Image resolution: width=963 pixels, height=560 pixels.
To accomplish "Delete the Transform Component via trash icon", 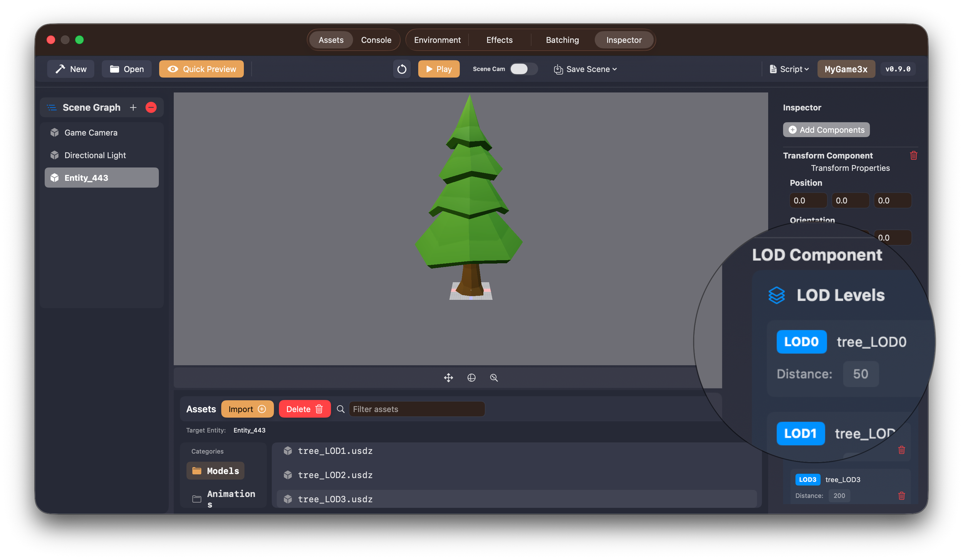I will click(x=913, y=155).
